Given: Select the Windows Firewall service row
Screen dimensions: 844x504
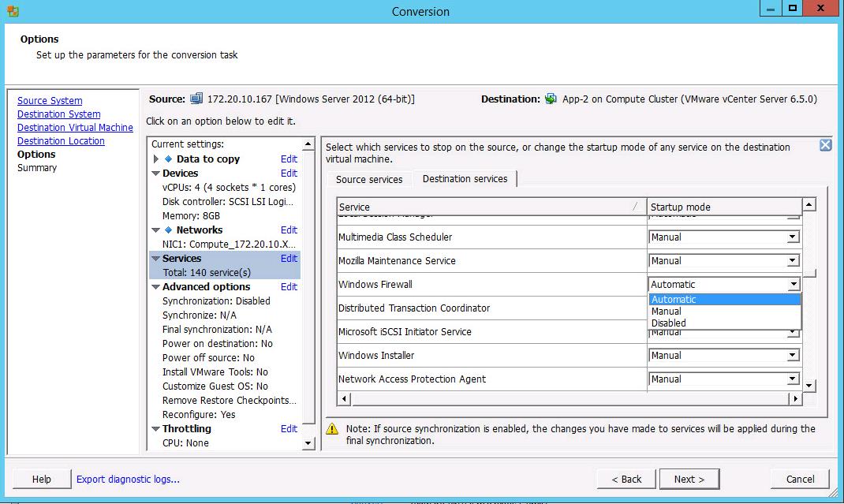Looking at the screenshot, I should click(492, 284).
